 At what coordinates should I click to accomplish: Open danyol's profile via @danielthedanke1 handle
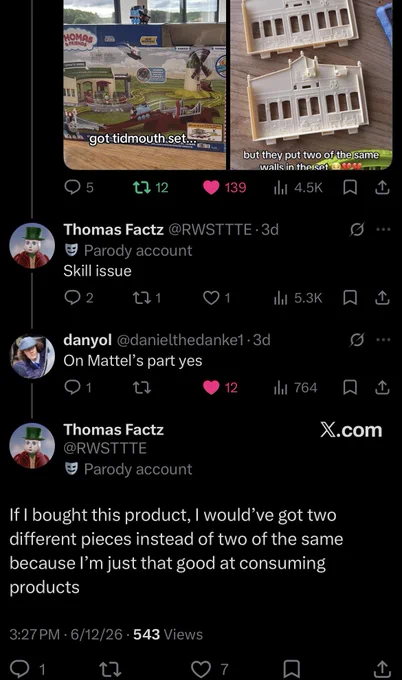click(180, 340)
